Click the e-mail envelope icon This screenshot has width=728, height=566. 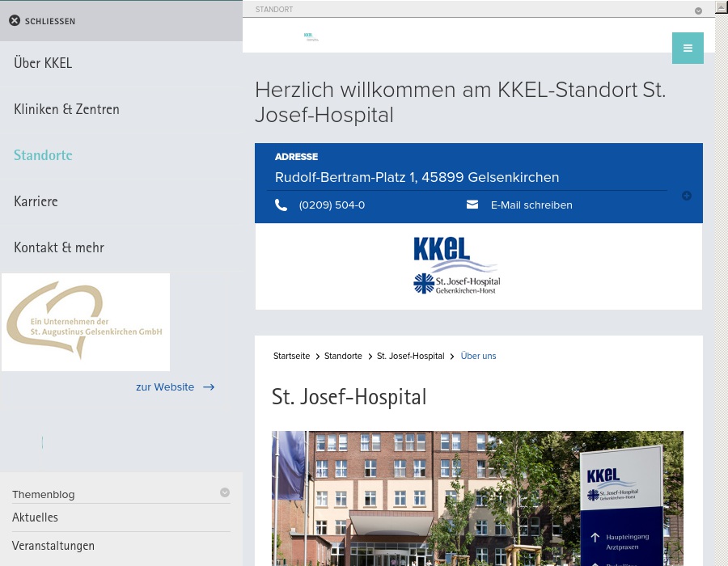point(472,205)
